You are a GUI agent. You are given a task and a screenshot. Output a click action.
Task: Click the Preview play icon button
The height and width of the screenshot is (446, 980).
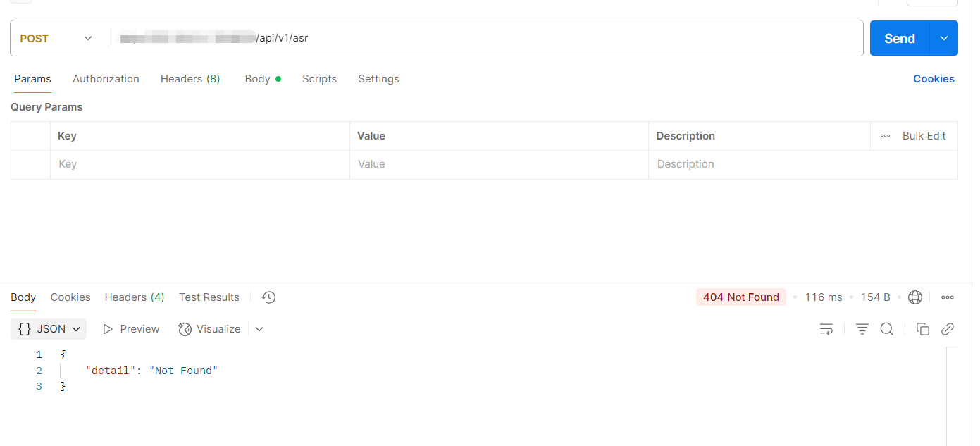click(x=131, y=329)
